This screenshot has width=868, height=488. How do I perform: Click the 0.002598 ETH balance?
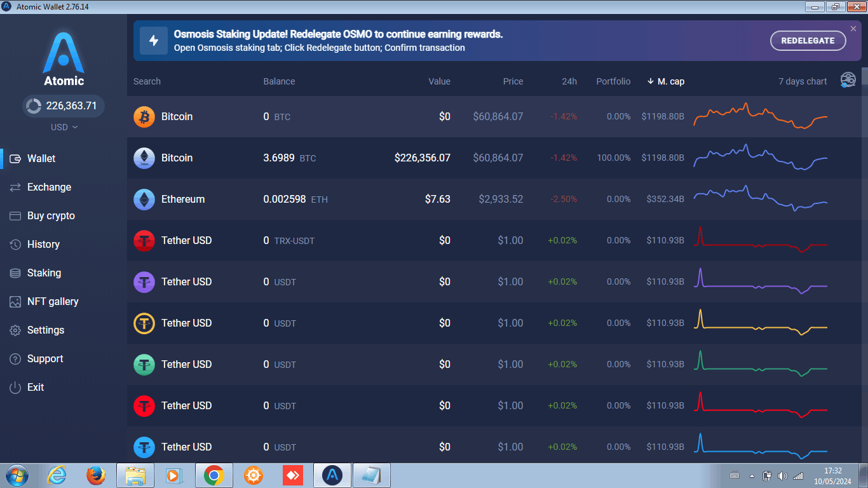coord(295,200)
